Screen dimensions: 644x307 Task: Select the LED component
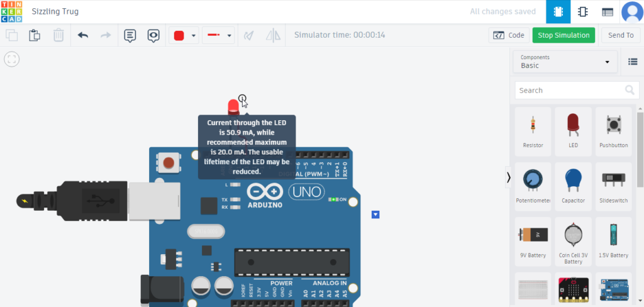pos(573,131)
